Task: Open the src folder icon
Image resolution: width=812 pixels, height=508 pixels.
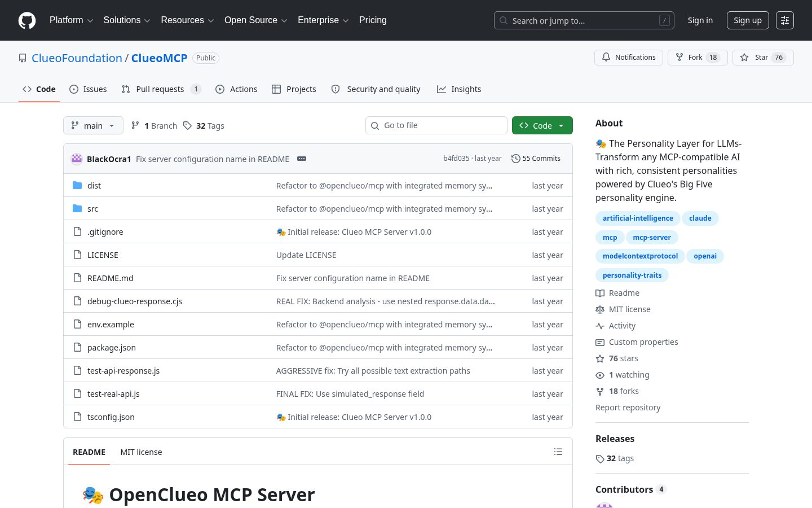Action: (77, 209)
